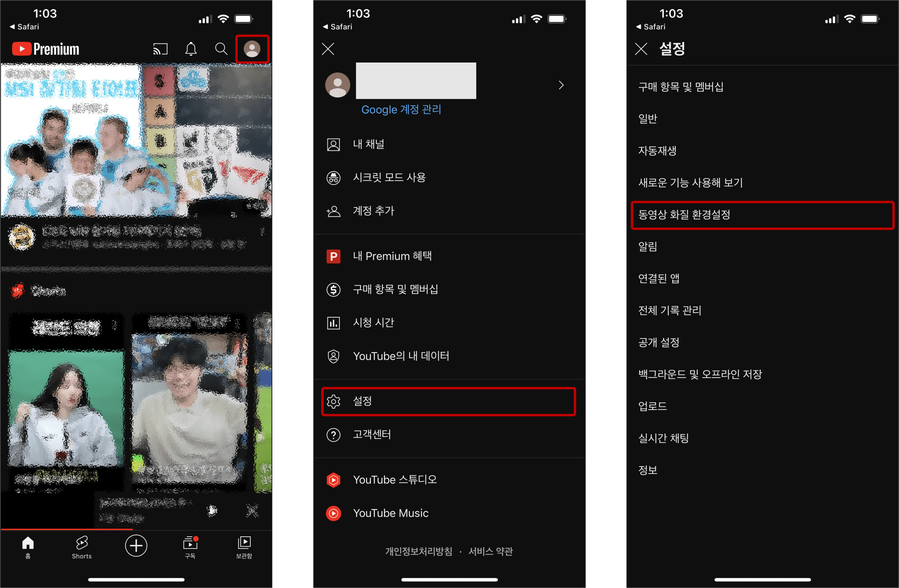Turn on 시크릿 모드 사용
Screen dimensions: 899x588
449,178
